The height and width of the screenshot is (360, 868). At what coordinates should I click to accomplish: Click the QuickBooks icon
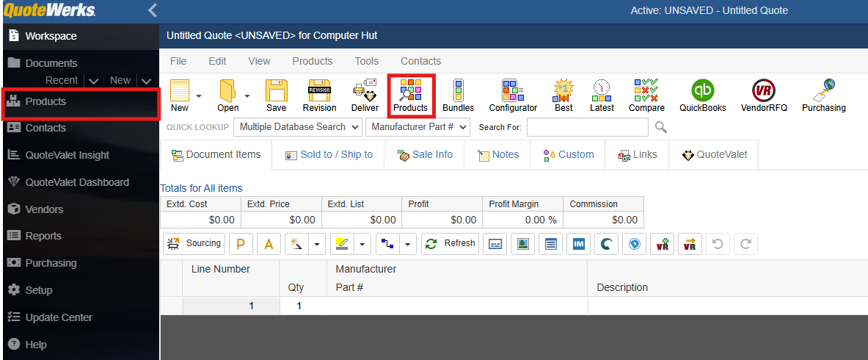tap(702, 96)
